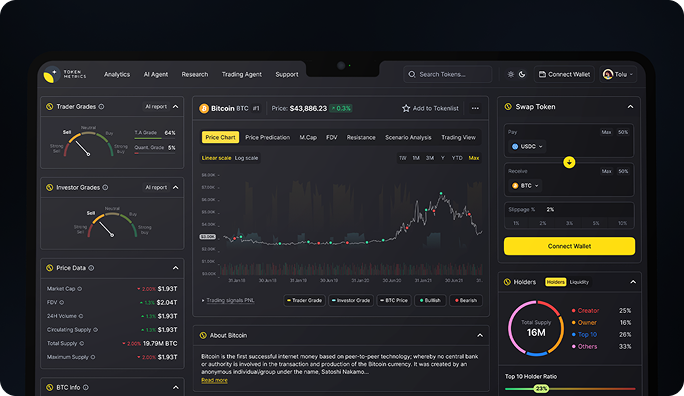The image size is (684, 396).
Task: Click the Token Metrics logo
Action: point(65,75)
